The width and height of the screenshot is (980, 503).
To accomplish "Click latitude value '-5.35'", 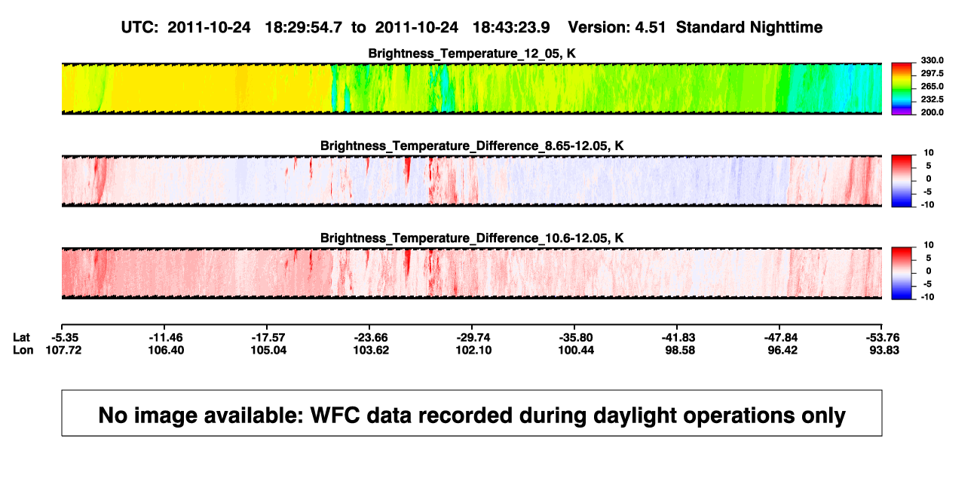I will click(x=66, y=337).
